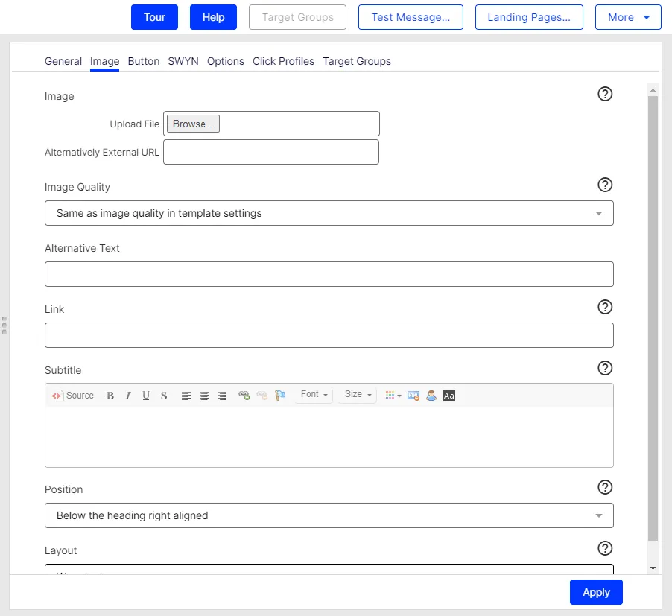Screen dimensions: 672x616
Task: Open the Font dropdown in Subtitle toolbar
Action: click(314, 395)
